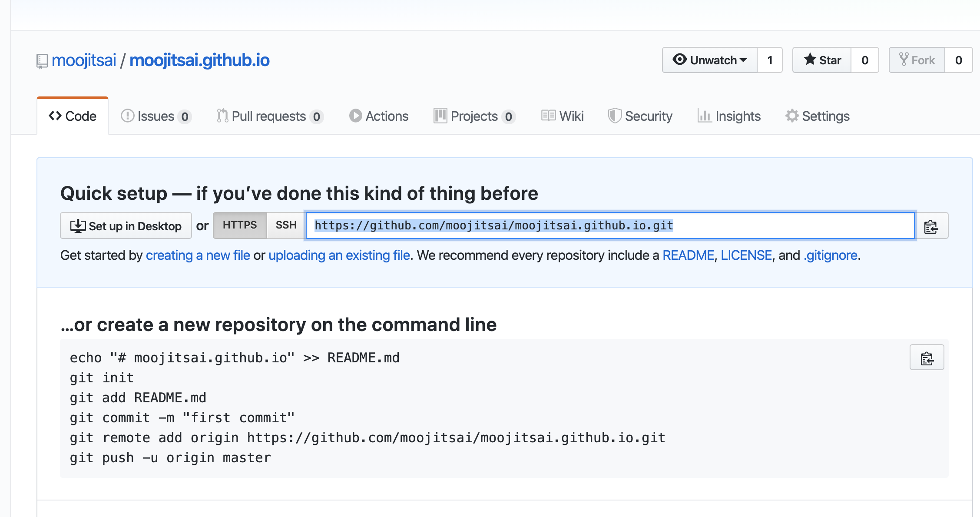This screenshot has width=980, height=517.
Task: Copy the command line setup code
Action: click(x=927, y=358)
